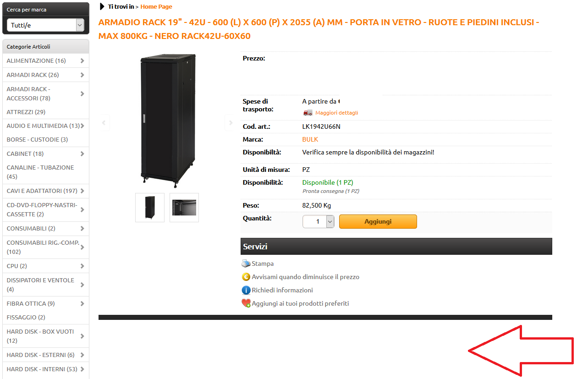Expand the CAVI E ADATTATORI category chevron
588x379 pixels.
[x=82, y=191]
